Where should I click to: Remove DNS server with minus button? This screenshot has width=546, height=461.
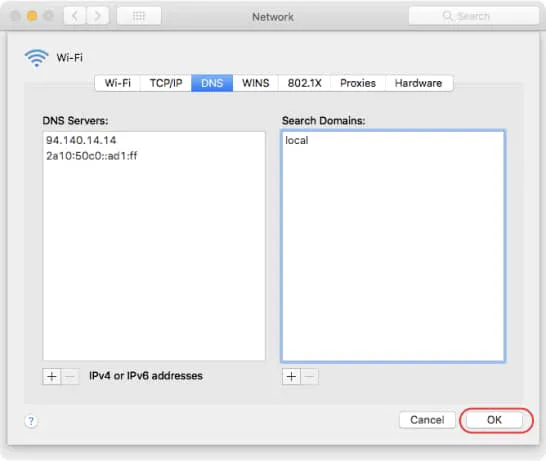point(70,376)
